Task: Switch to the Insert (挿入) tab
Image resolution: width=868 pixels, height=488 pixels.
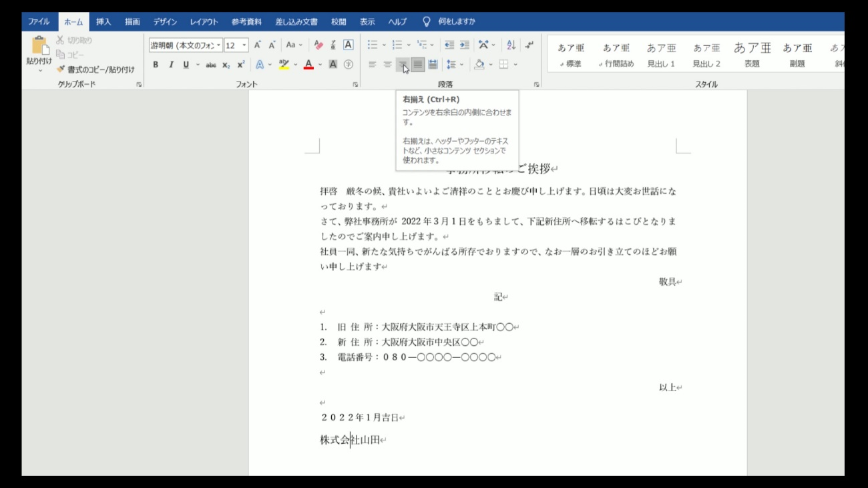Action: tap(103, 22)
